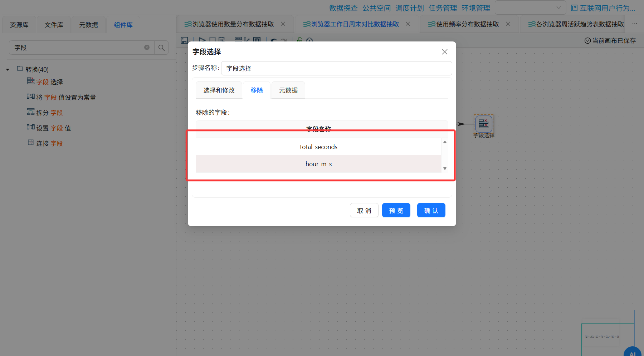Click the 取消 button
The width and height of the screenshot is (644, 356).
(364, 210)
